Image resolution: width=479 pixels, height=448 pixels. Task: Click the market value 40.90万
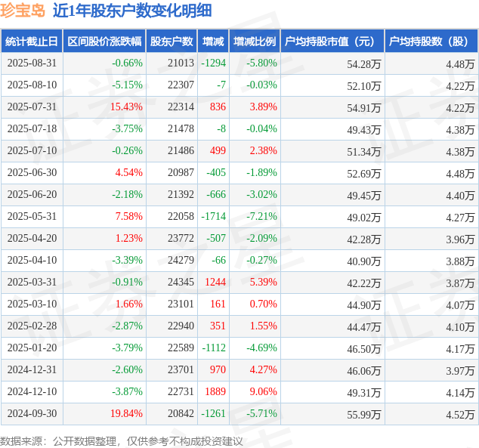364,261
